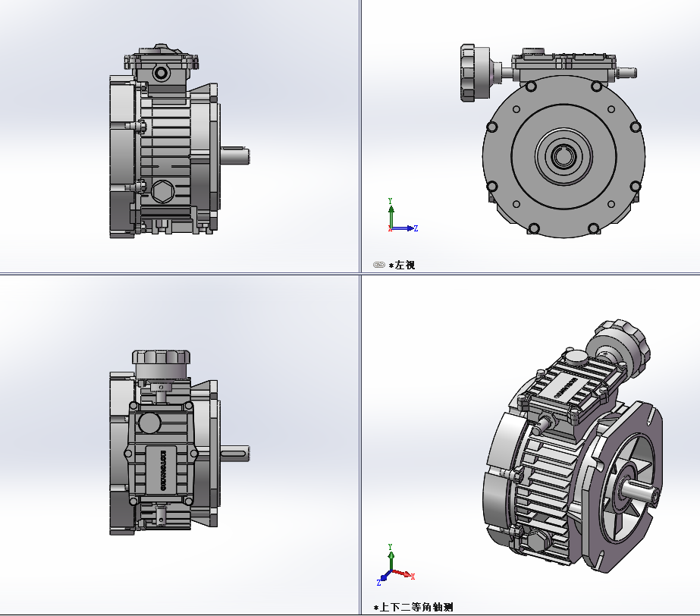This screenshot has height=616, width=700.
Task: Select the hex plug in top-left viewport
Action: [162, 191]
